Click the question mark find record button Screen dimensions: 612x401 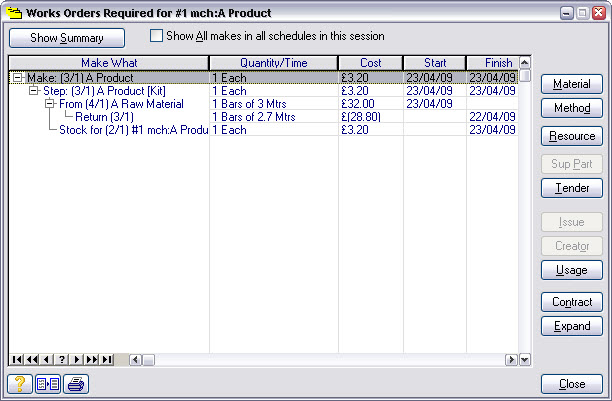[62, 359]
